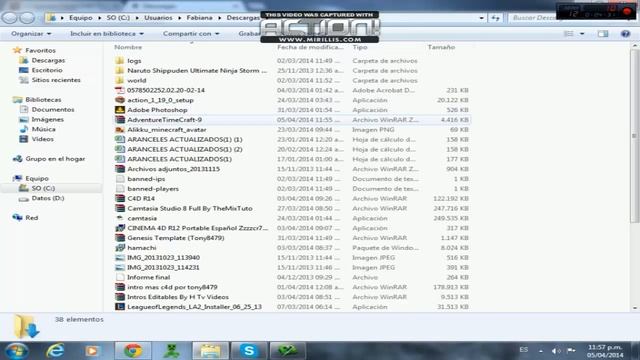Click the change view icon button

tap(569, 34)
